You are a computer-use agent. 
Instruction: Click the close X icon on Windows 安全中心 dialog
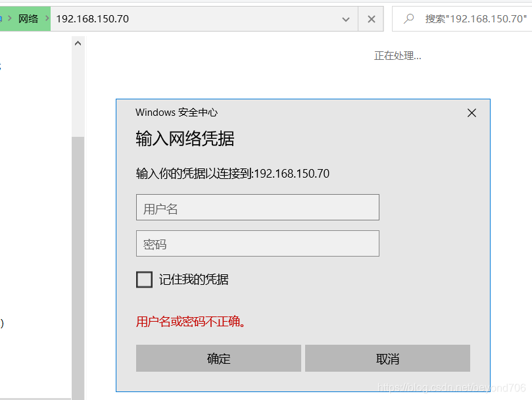tap(472, 113)
